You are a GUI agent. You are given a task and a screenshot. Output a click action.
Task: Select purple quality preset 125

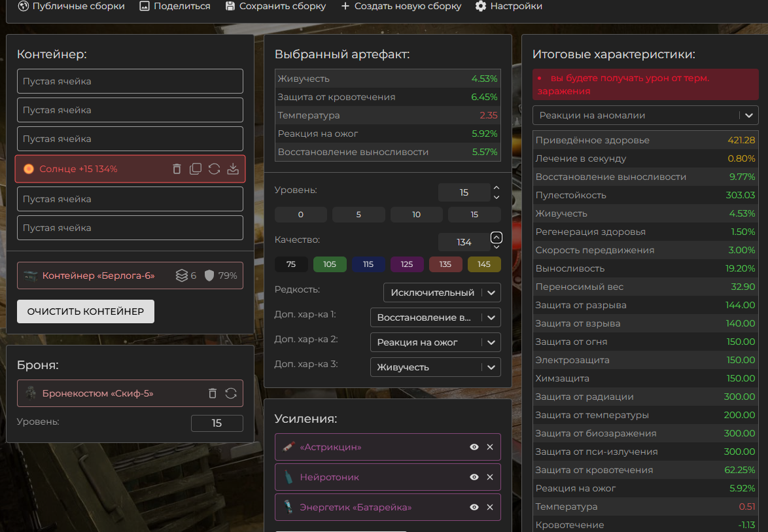point(406,264)
